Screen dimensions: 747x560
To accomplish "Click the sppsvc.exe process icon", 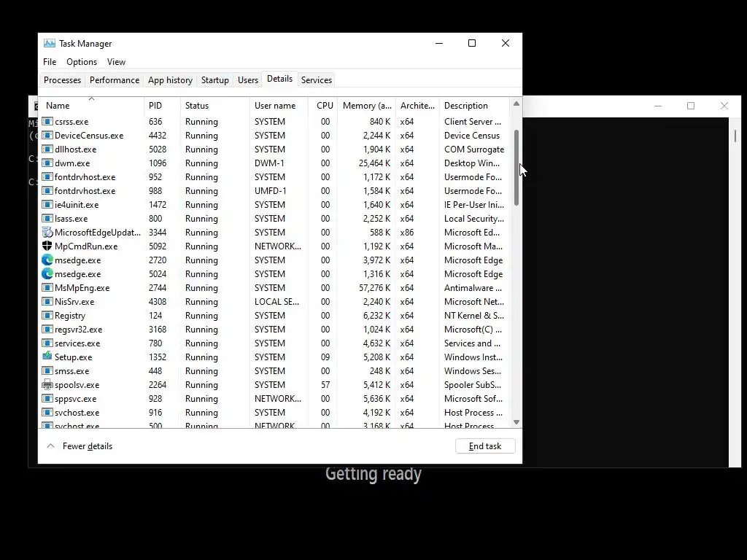I will [x=47, y=398].
